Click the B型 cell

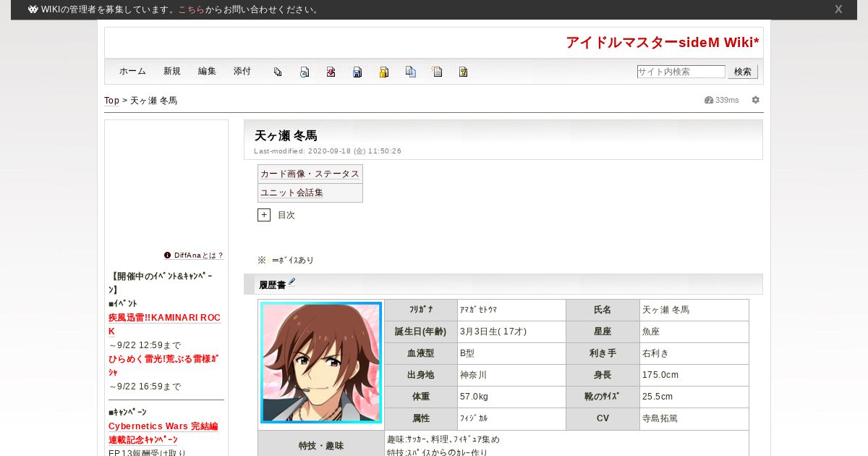[511, 353]
